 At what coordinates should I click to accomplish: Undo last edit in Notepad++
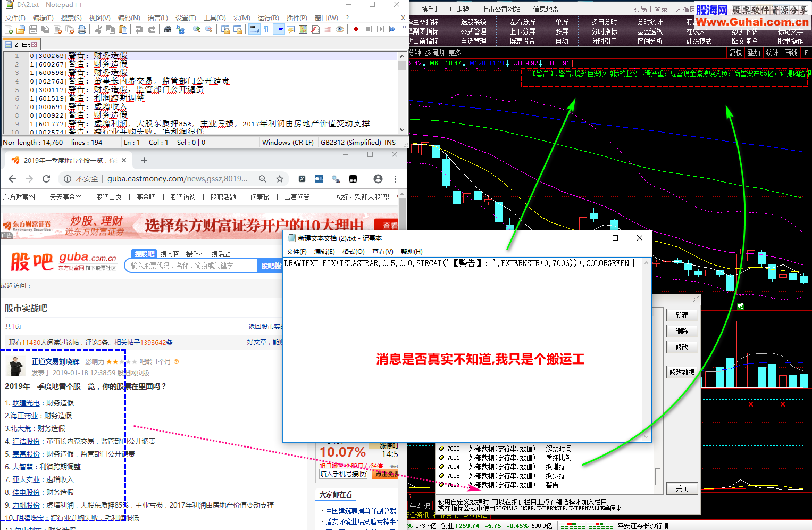coord(139,29)
